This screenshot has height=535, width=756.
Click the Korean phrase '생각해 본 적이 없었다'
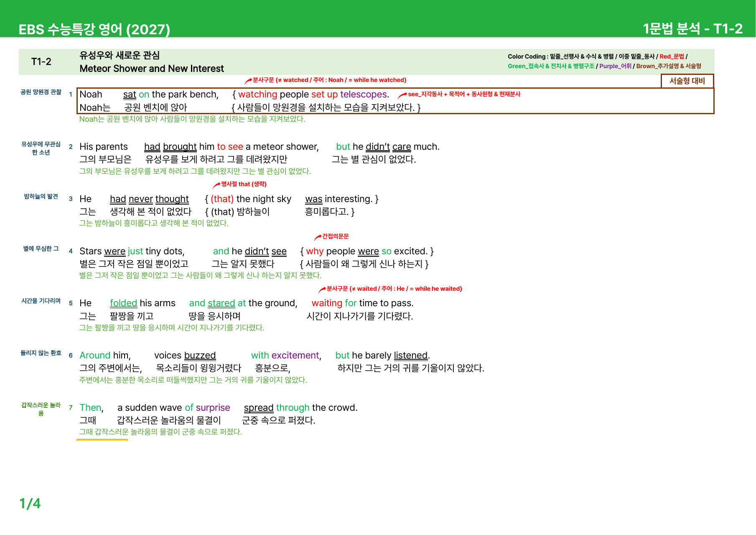click(150, 212)
